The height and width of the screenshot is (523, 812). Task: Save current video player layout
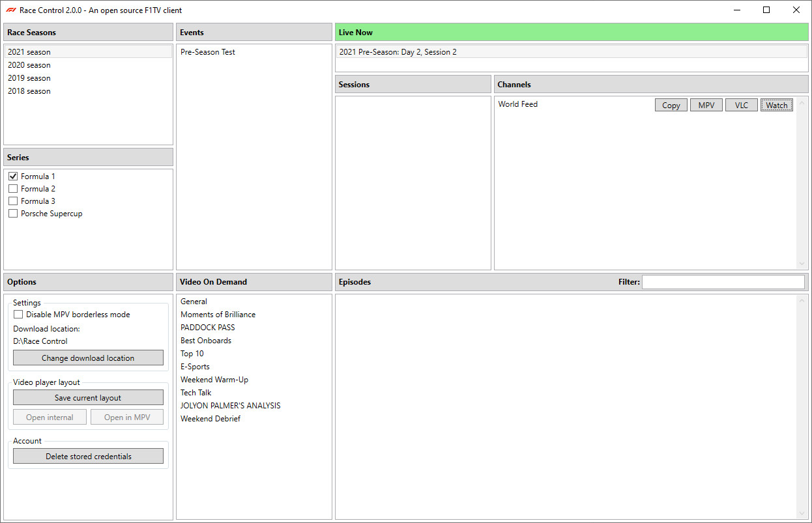click(x=88, y=398)
